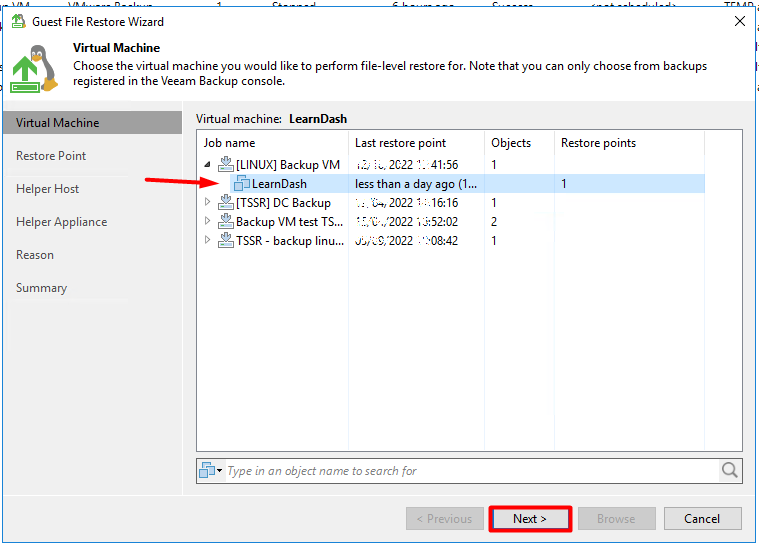759x548 pixels.
Task: Click the TSSR - backup linux job icon
Action: pos(226,241)
